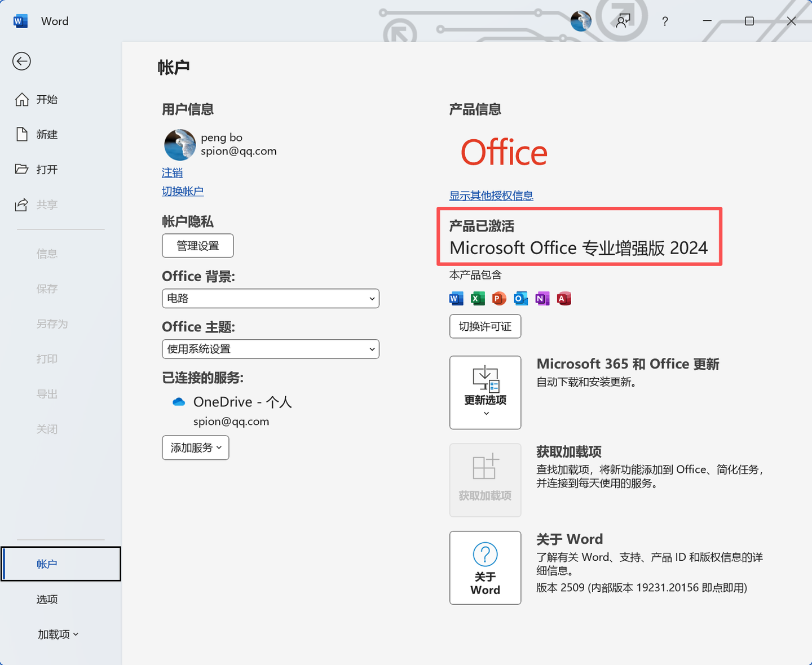
Task: Click the Office logo text
Action: (x=504, y=153)
